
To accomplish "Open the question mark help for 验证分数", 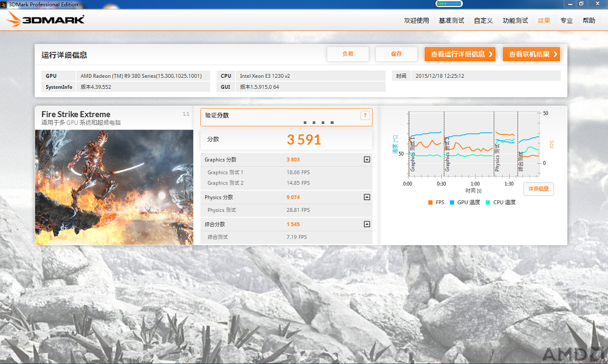I will coord(365,115).
